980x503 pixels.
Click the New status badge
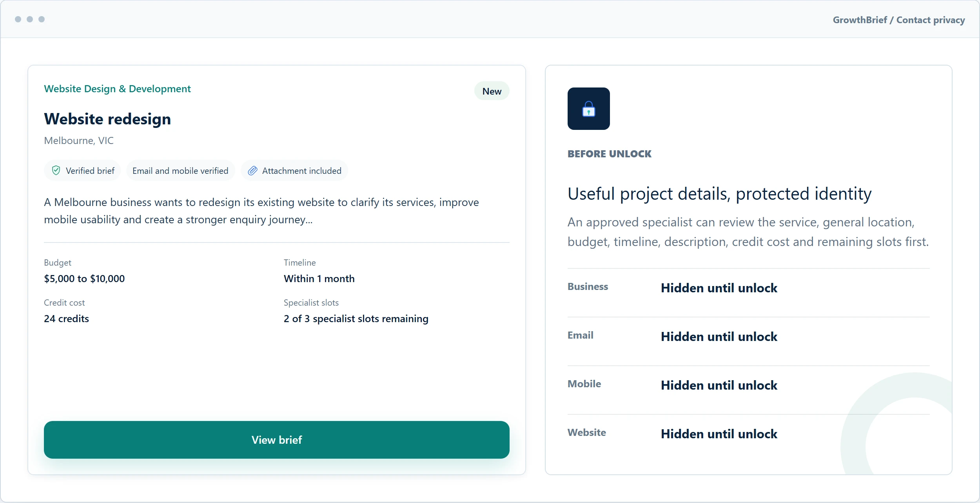[x=492, y=91]
